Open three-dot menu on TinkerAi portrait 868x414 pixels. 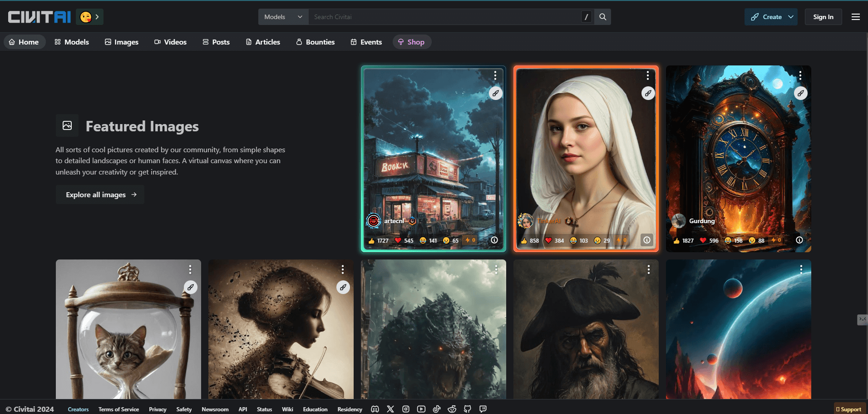click(648, 75)
